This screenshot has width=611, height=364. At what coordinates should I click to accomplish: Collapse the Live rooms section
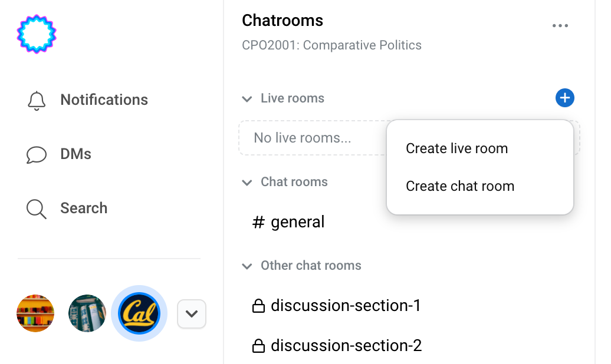pyautogui.click(x=247, y=99)
